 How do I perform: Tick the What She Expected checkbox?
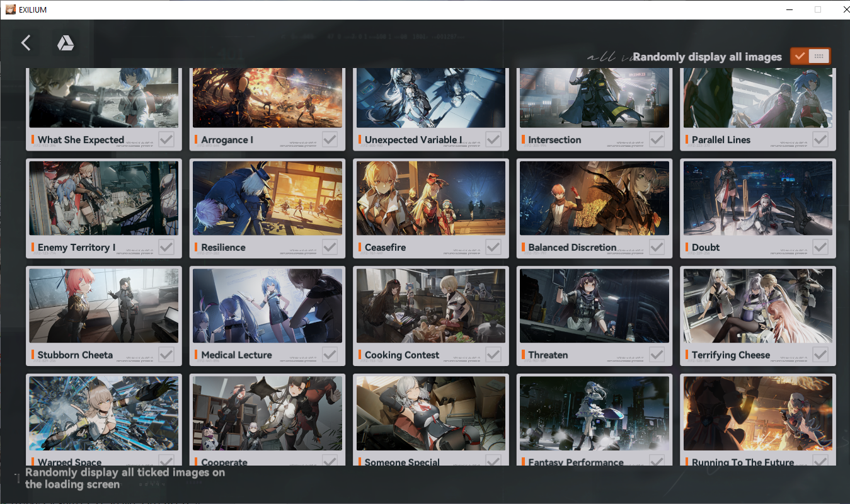click(166, 139)
